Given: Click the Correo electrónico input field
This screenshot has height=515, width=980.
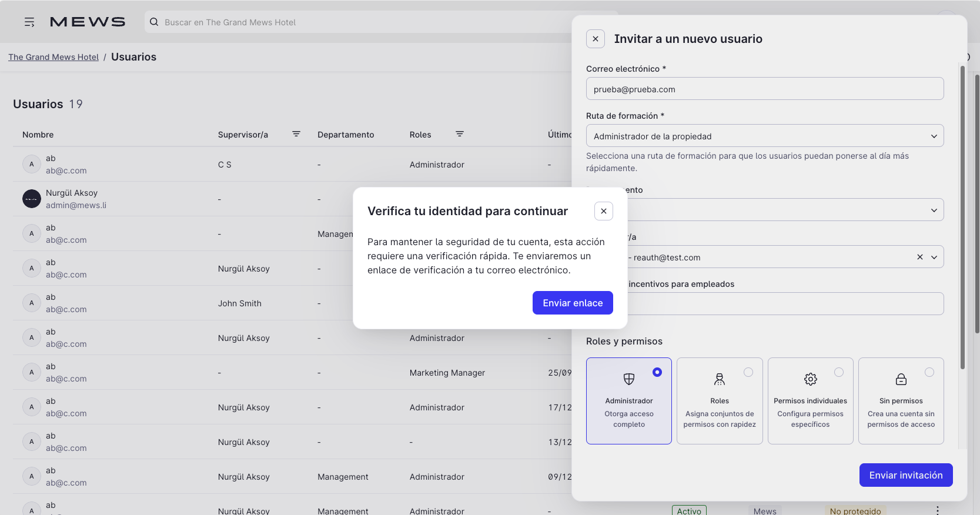Looking at the screenshot, I should pyautogui.click(x=764, y=89).
